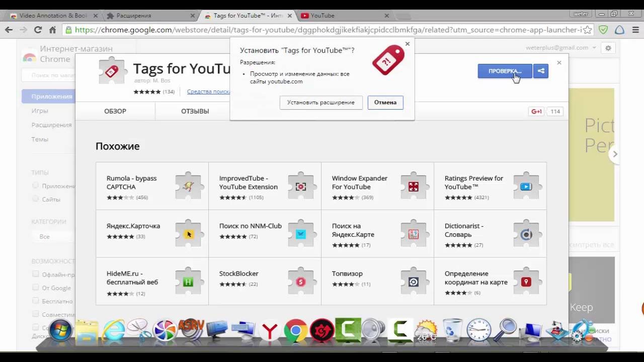
Task: Open the Яндекс.Карточка extension icon
Action: [x=188, y=234]
